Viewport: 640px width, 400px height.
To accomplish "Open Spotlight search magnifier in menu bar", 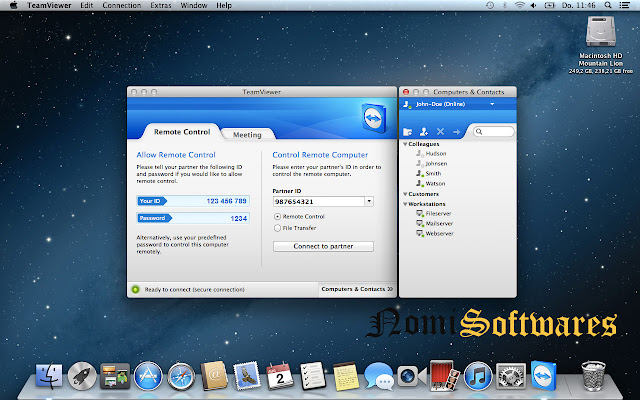I will tap(608, 5).
